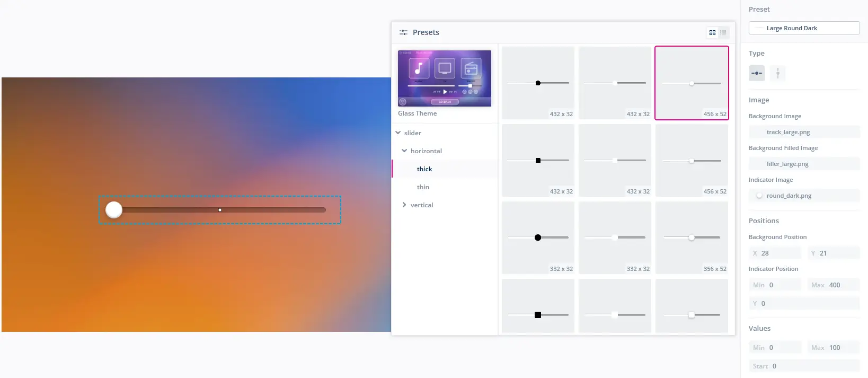Click the track_large.png background image field

(x=804, y=132)
